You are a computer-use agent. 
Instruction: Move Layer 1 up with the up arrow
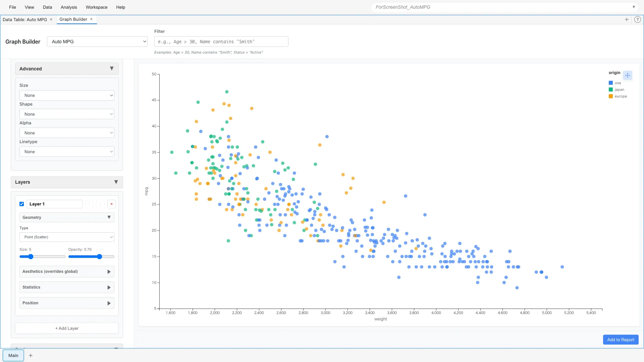[x=89, y=204]
